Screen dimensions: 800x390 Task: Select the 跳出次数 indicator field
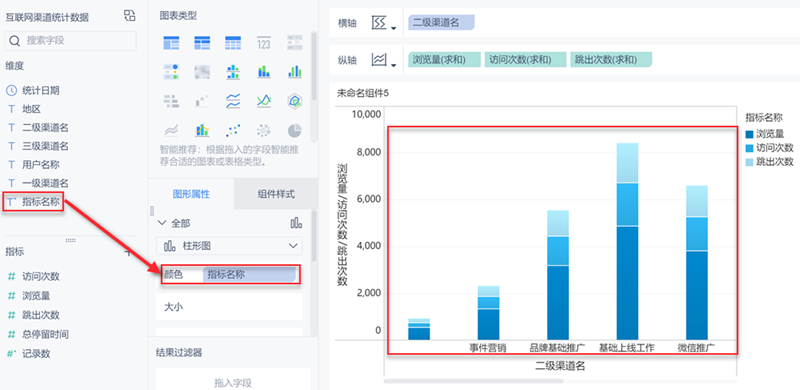click(41, 315)
